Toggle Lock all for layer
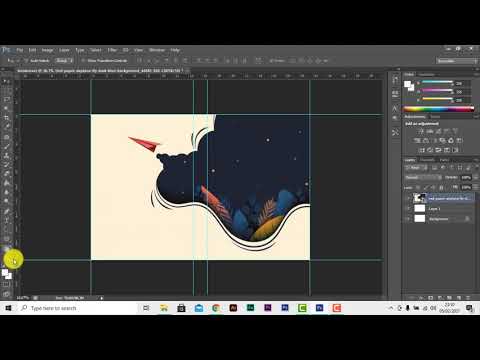This screenshot has height=360, width=480. pyautogui.click(x=441, y=188)
